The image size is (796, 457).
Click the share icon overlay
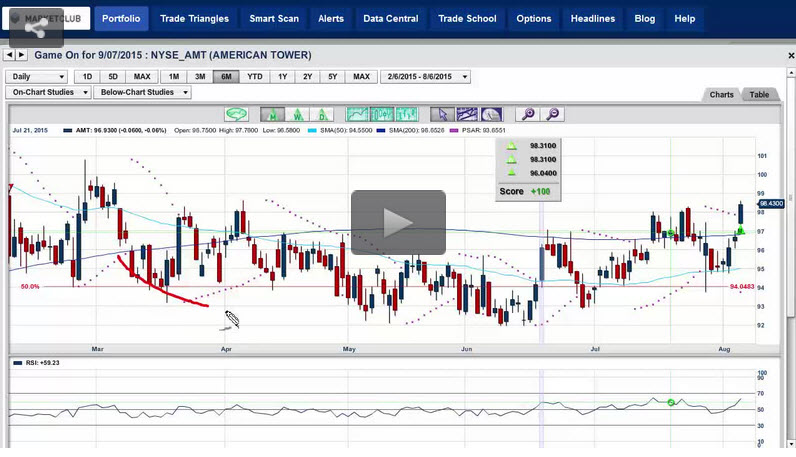pyautogui.click(x=36, y=28)
